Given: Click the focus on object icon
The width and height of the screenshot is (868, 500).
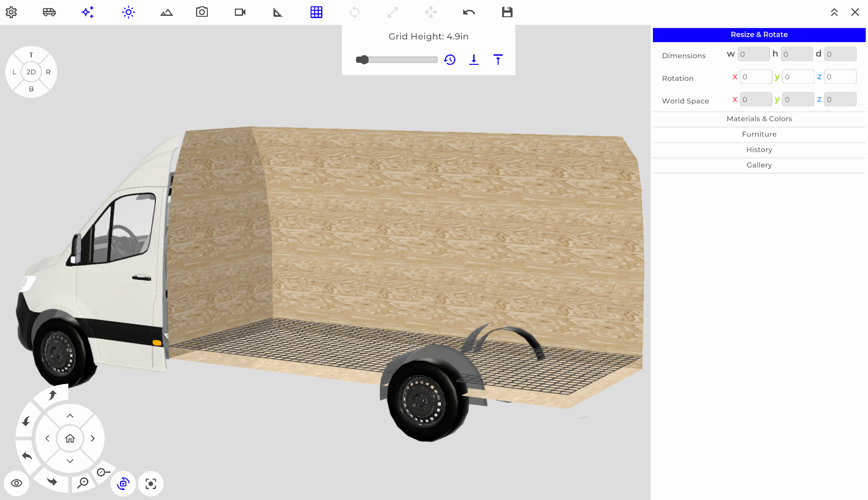Looking at the screenshot, I should click(151, 484).
